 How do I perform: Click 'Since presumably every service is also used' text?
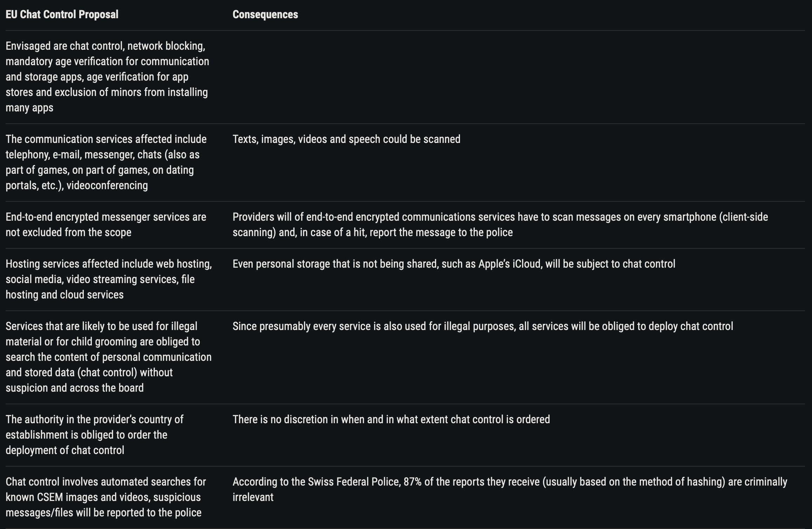[x=483, y=326]
